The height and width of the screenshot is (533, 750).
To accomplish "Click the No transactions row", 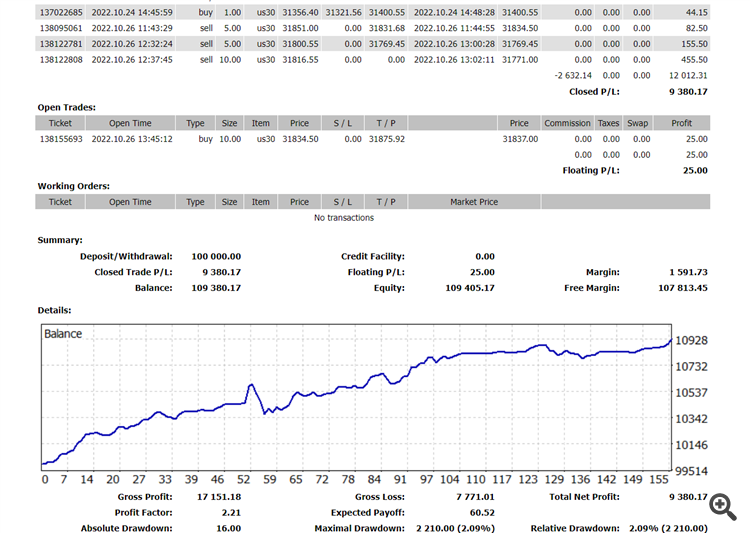I will pos(344,218).
